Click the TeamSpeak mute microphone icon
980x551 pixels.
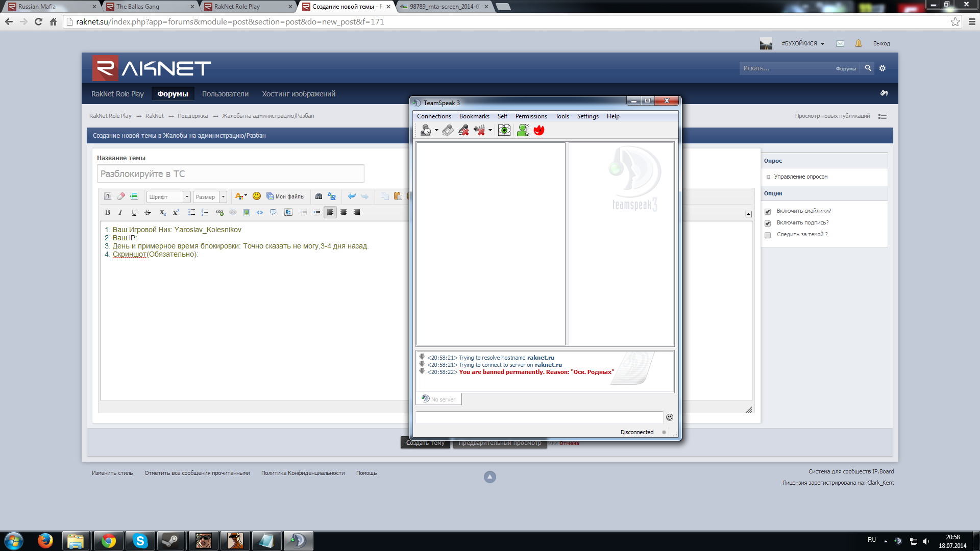pyautogui.click(x=463, y=131)
